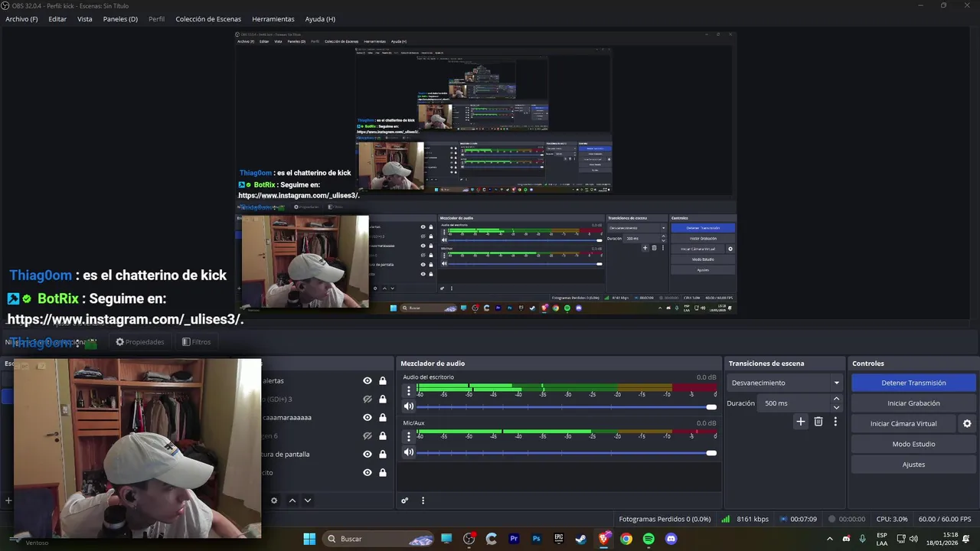Open Propiedades of selected source

coord(140,342)
